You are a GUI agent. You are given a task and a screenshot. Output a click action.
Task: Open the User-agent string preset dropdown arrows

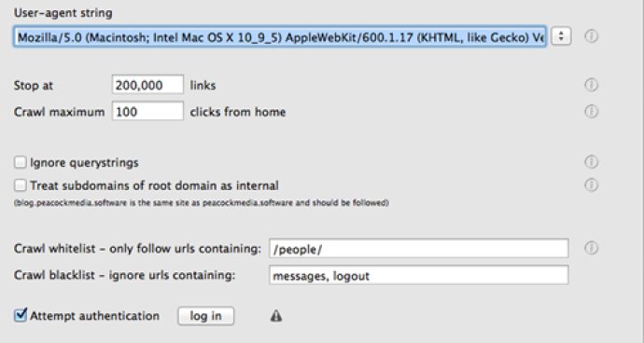[x=561, y=36]
